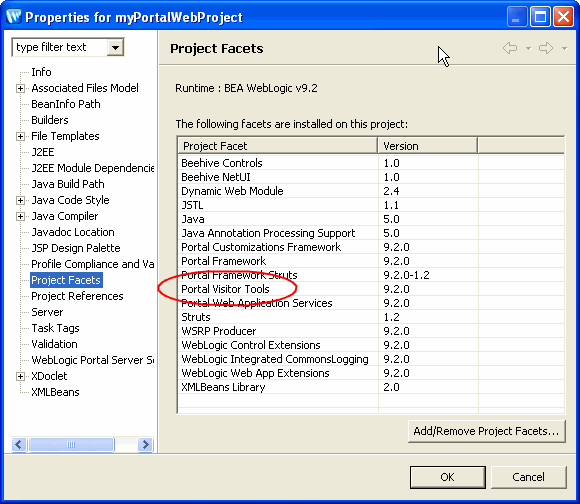Select Java Code Style label
580x504 pixels.
coord(71,200)
